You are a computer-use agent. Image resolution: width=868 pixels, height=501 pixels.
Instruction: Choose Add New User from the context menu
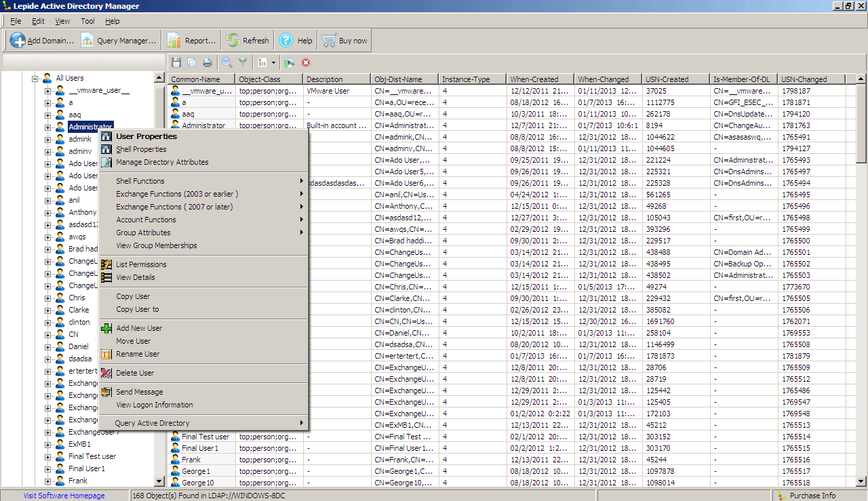point(203,328)
